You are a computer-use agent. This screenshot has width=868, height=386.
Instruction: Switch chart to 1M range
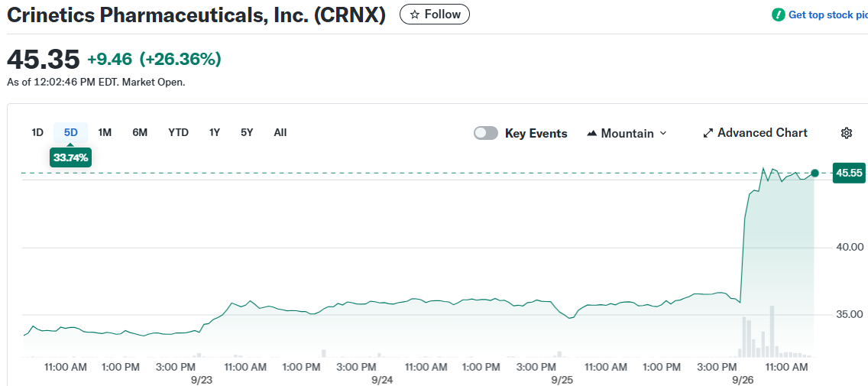[105, 132]
